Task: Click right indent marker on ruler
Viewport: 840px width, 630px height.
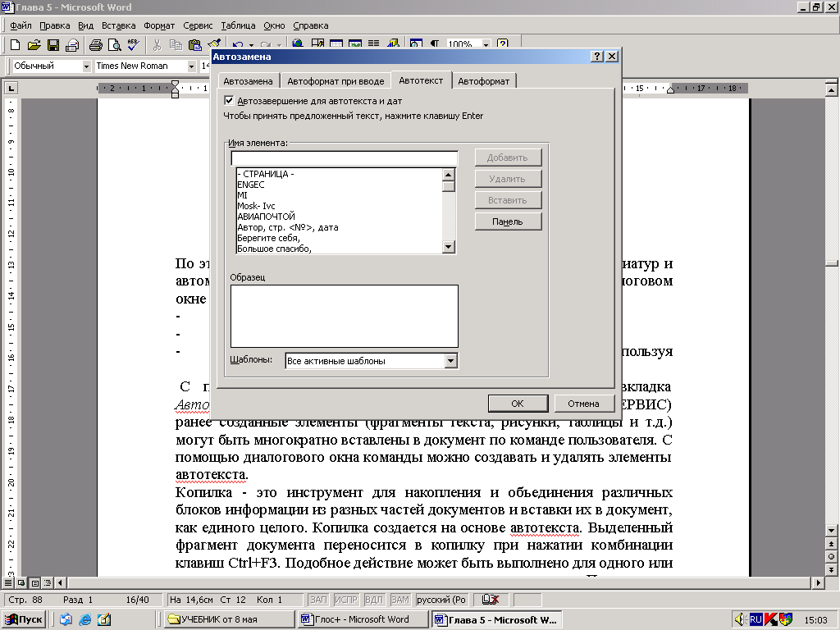Action: point(670,90)
